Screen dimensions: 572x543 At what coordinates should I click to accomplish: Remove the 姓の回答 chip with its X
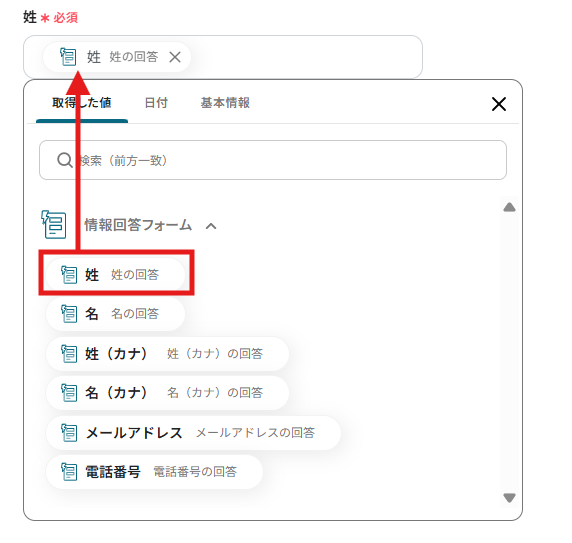[175, 57]
